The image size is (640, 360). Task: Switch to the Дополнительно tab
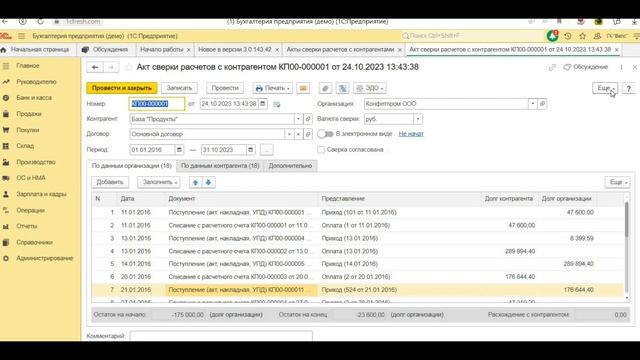point(290,166)
